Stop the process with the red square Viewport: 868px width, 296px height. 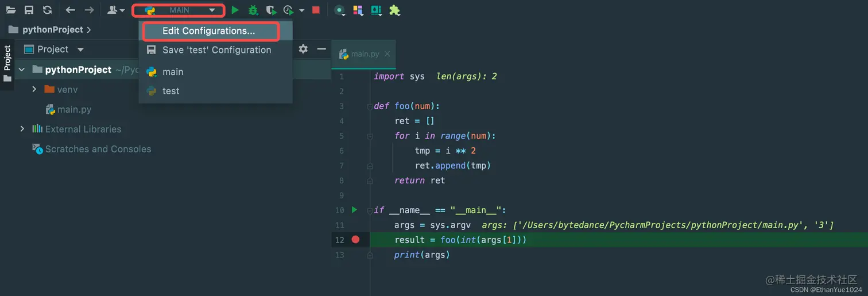pos(316,10)
